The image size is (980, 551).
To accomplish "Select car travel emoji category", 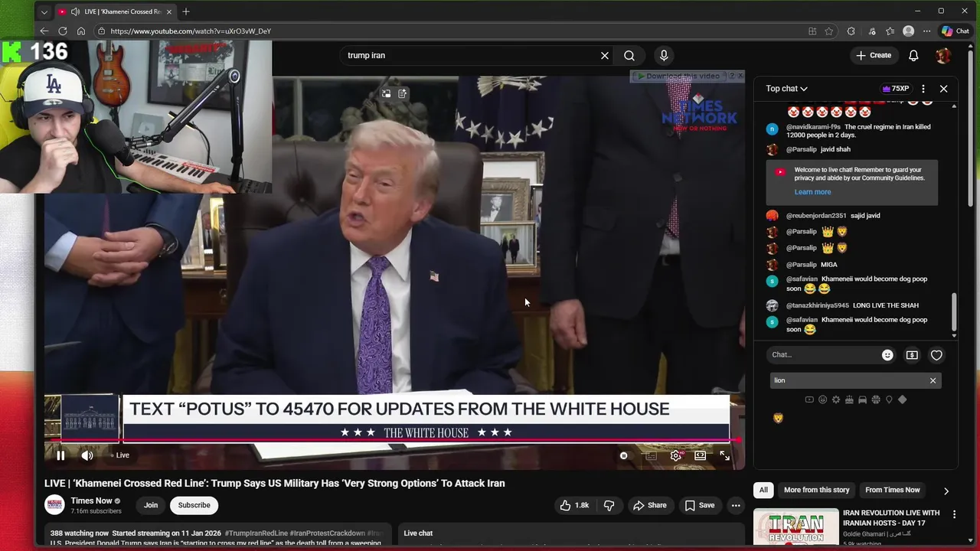I will click(x=862, y=399).
